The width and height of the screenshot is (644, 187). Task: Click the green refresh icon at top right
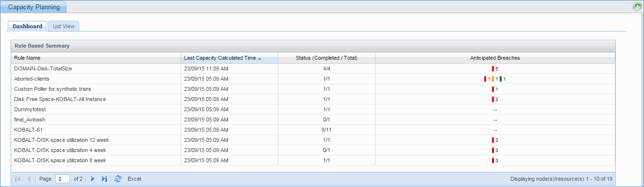[637, 7]
